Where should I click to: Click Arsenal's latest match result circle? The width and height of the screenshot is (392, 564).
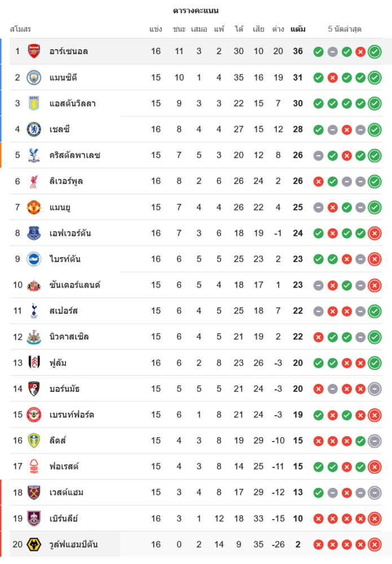[375, 52]
